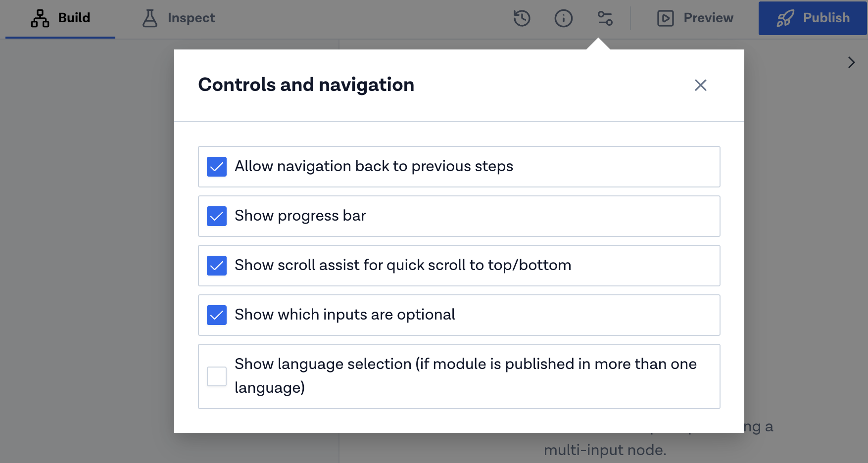The width and height of the screenshot is (868, 463).
Task: Expand the right side panel chevron
Action: [852, 62]
